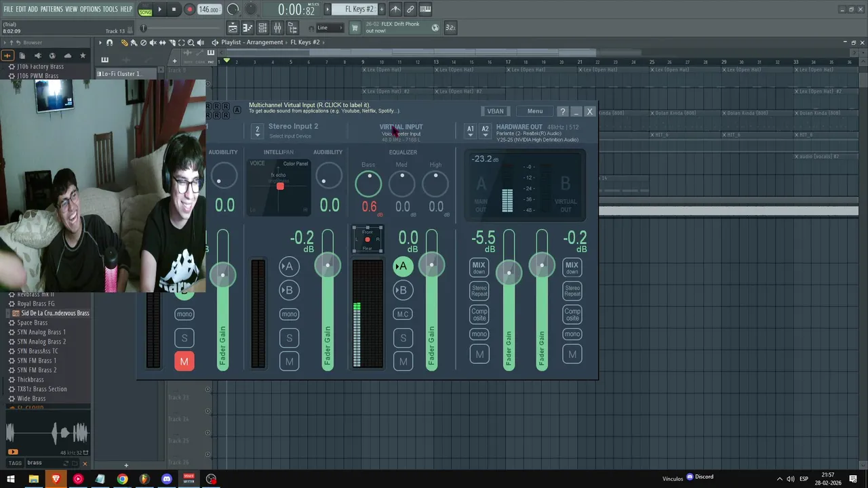Open the EDIT menu
The image size is (868, 488).
[x=21, y=9]
